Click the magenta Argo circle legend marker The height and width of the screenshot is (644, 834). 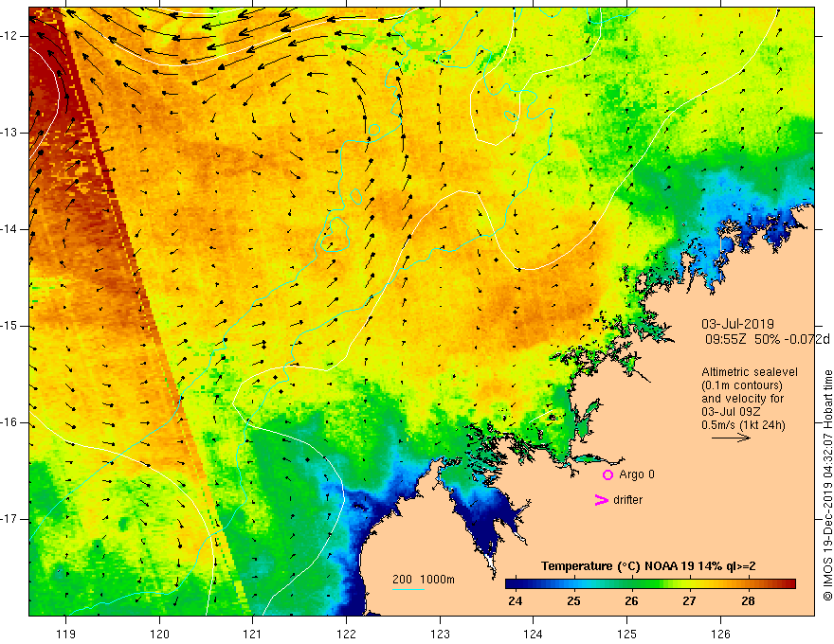click(x=607, y=474)
